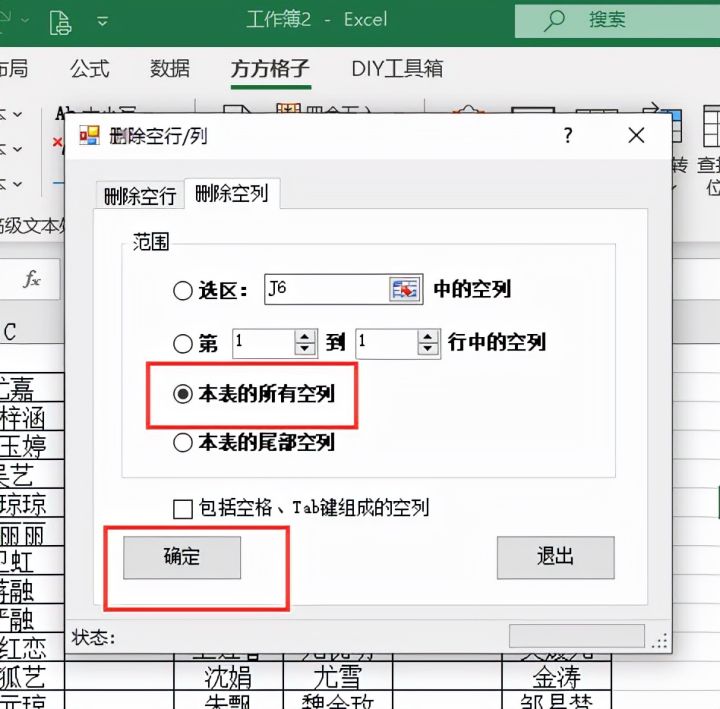Choose 本表的尾部空列 radio option
This screenshot has height=709, width=720.
click(x=183, y=442)
